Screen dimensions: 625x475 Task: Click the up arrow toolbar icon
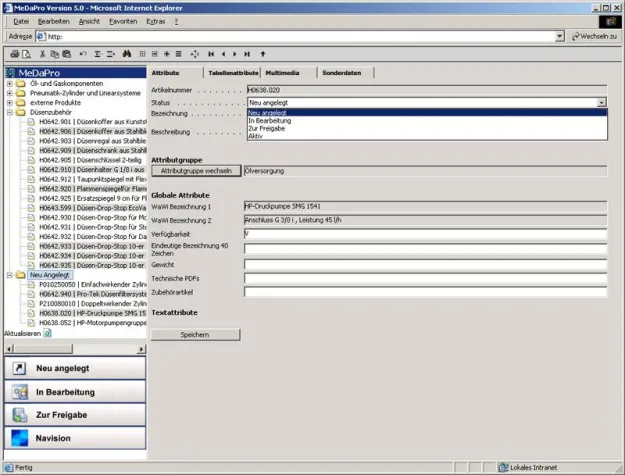click(263, 53)
